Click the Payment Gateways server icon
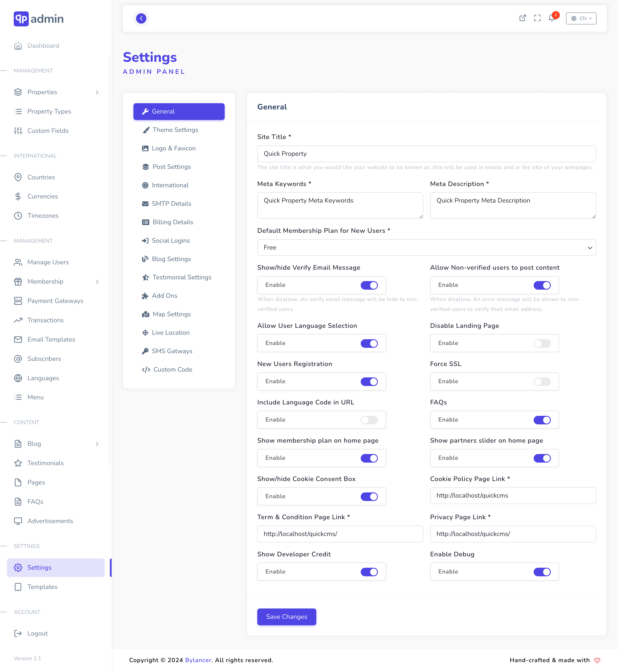This screenshot has width=618, height=672. point(18,301)
